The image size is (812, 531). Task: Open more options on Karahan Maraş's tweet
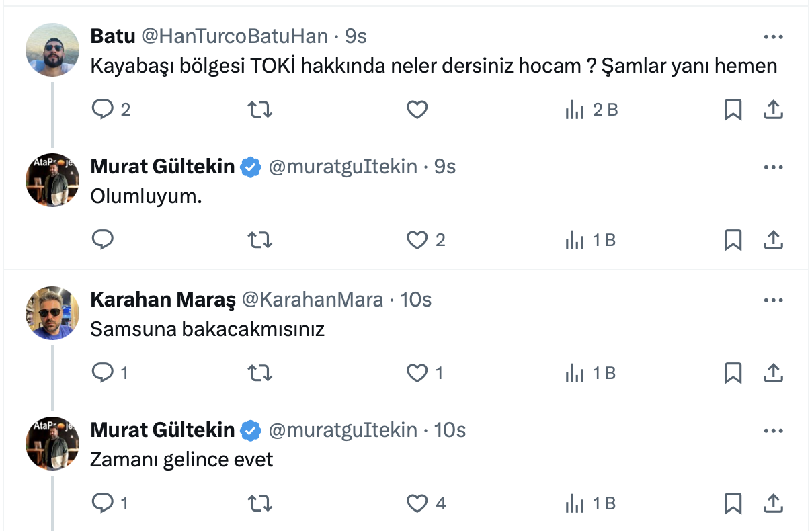click(x=774, y=300)
